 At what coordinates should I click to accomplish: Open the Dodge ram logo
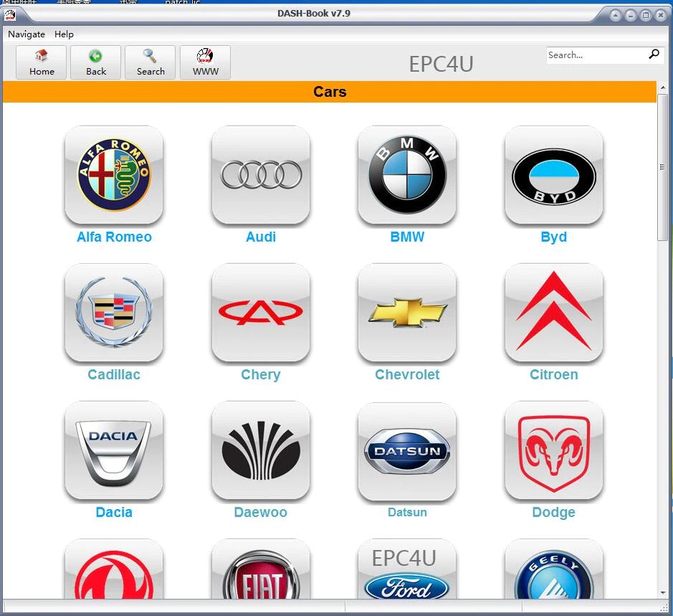coord(553,451)
